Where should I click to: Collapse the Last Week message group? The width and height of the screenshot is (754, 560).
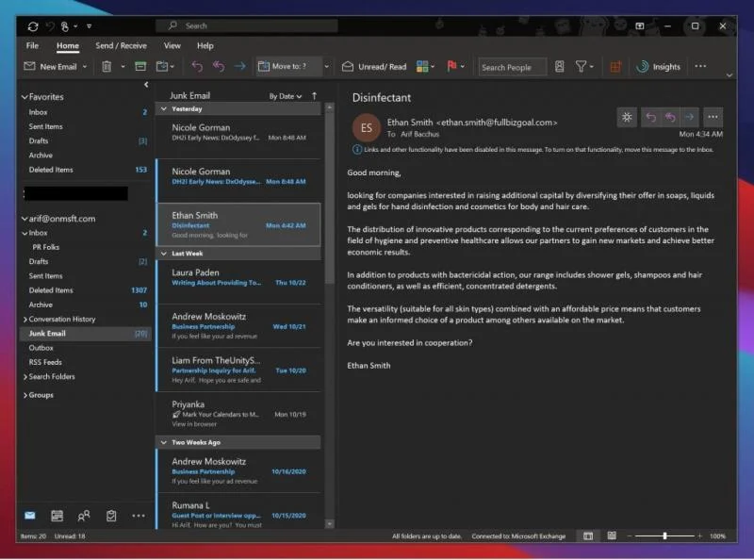(164, 254)
